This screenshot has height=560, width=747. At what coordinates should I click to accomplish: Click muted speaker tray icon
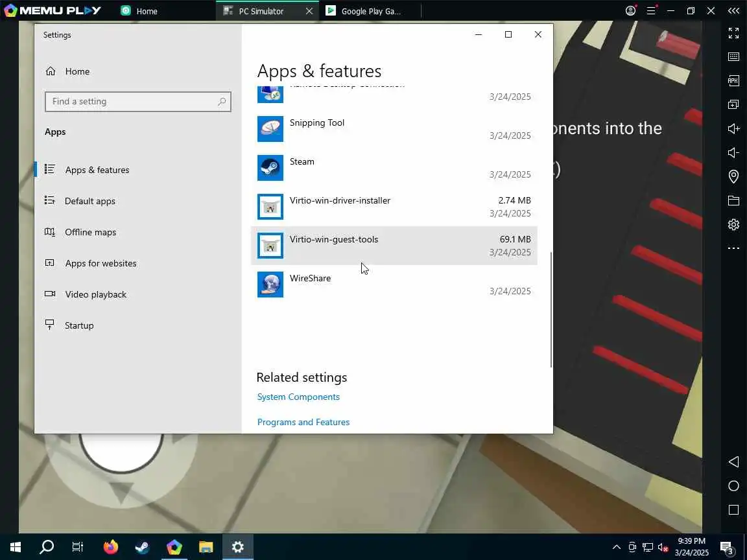point(663,547)
